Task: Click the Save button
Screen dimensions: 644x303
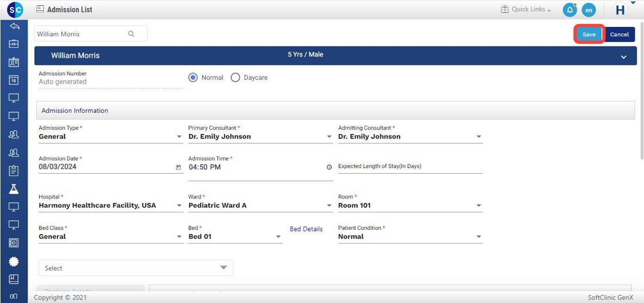Action: 589,34
